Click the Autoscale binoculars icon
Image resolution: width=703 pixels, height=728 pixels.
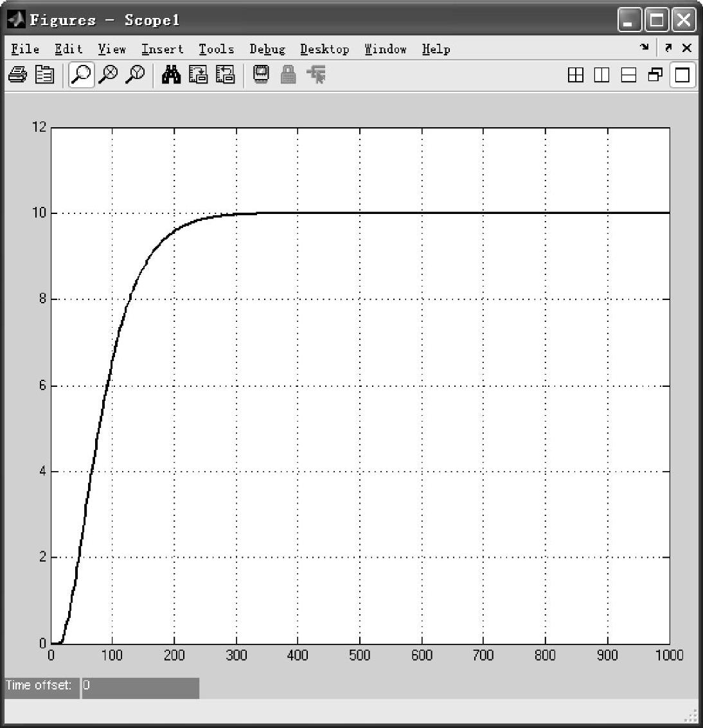172,75
